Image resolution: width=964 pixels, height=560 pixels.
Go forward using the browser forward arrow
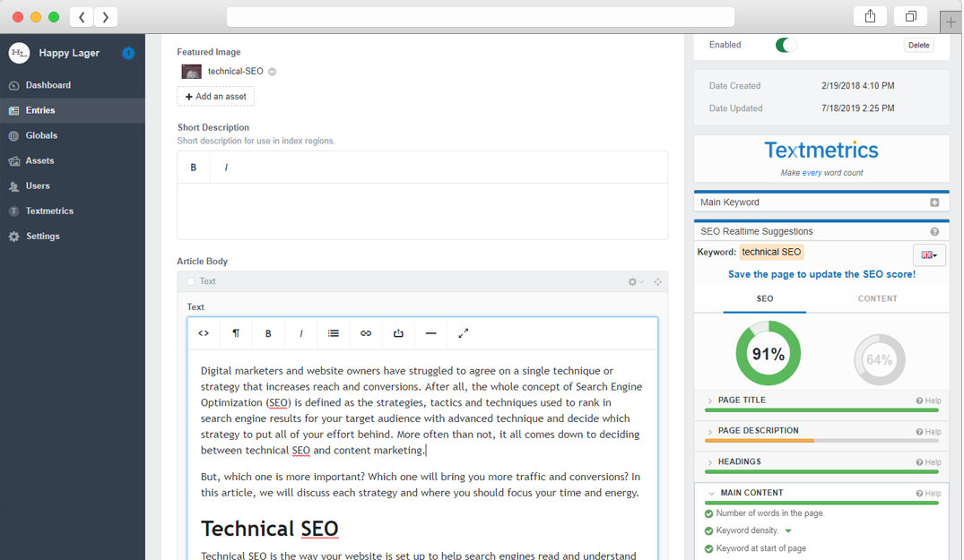[106, 17]
